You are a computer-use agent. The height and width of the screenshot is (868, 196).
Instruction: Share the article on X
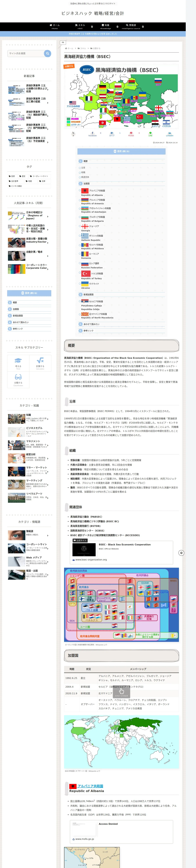pyautogui.click(x=73, y=134)
